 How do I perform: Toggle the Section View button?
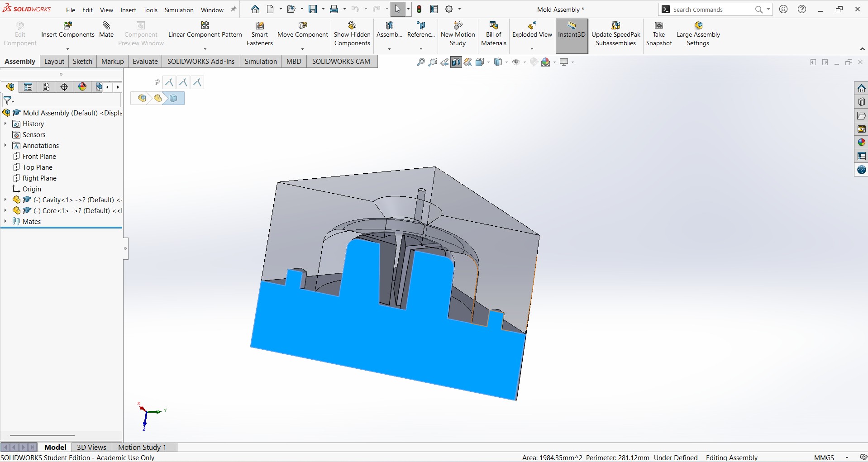(x=456, y=62)
